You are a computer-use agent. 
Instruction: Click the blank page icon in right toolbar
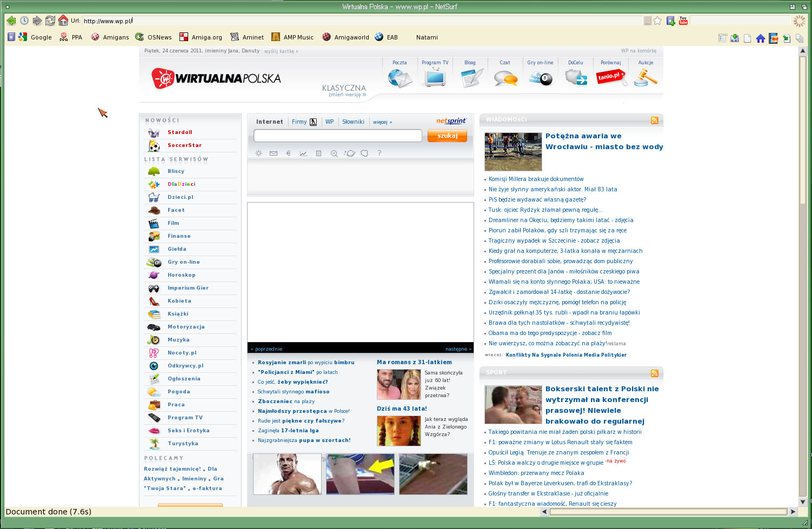tap(748, 38)
